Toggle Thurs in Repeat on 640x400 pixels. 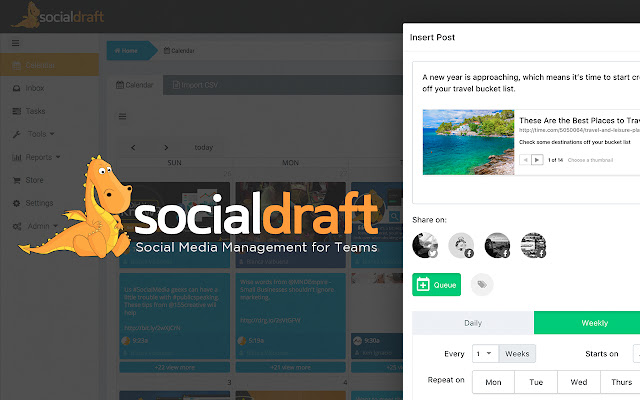(620, 382)
